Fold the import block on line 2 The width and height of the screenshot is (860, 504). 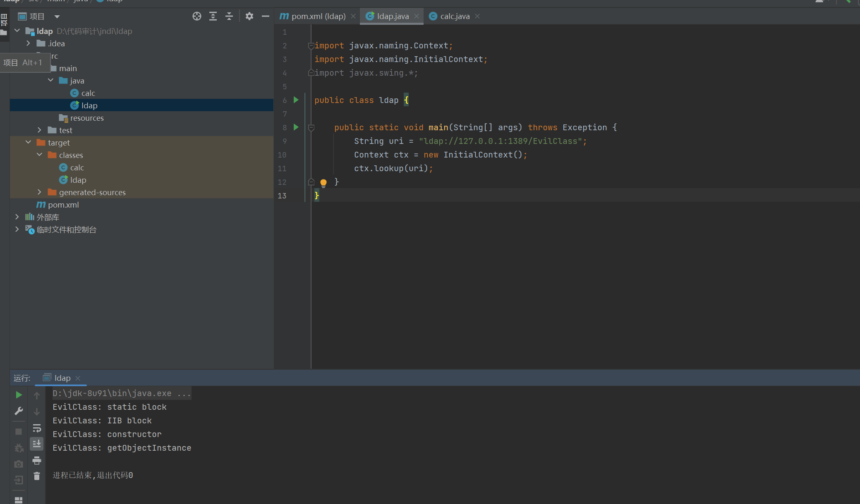click(311, 45)
